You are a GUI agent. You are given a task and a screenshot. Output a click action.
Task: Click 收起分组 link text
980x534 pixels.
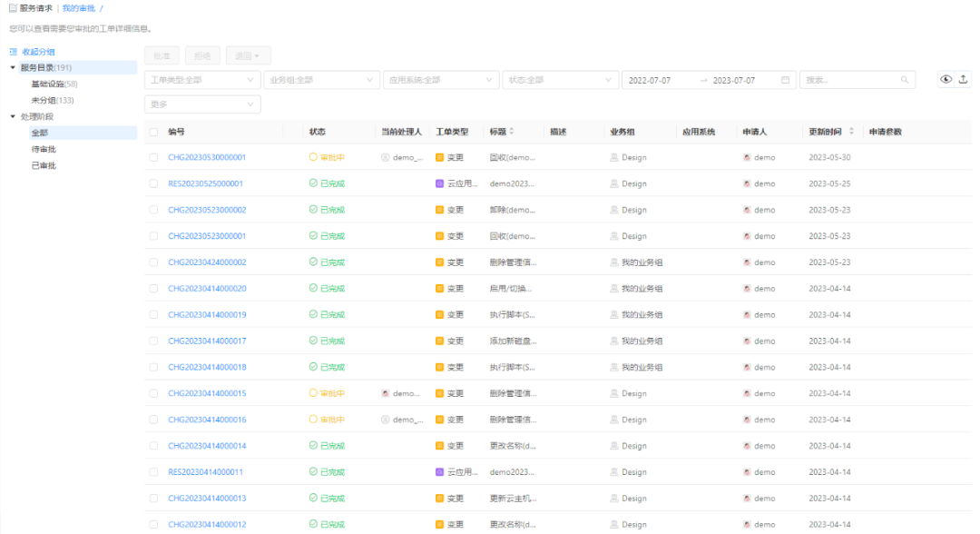point(38,52)
